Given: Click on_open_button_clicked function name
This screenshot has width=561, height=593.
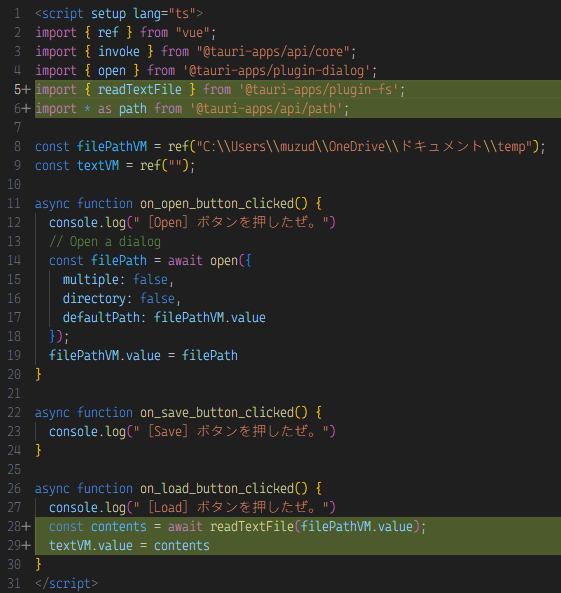Looking at the screenshot, I should (217, 204).
